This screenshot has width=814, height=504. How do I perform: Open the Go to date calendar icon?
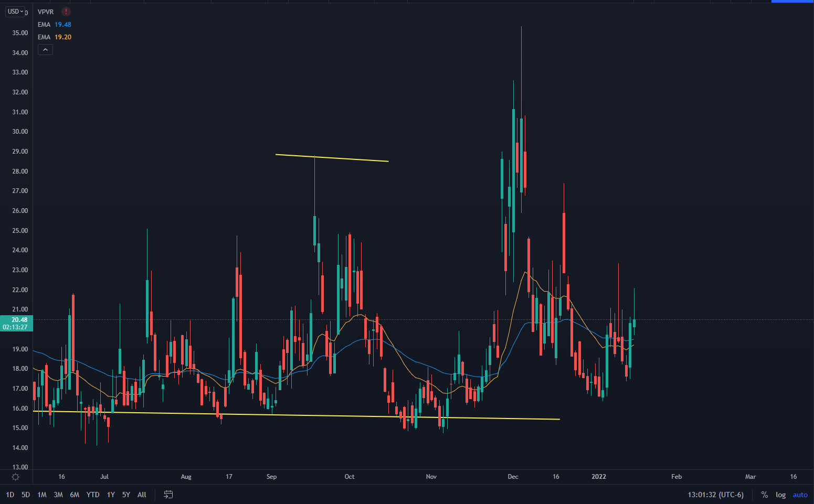(x=168, y=495)
